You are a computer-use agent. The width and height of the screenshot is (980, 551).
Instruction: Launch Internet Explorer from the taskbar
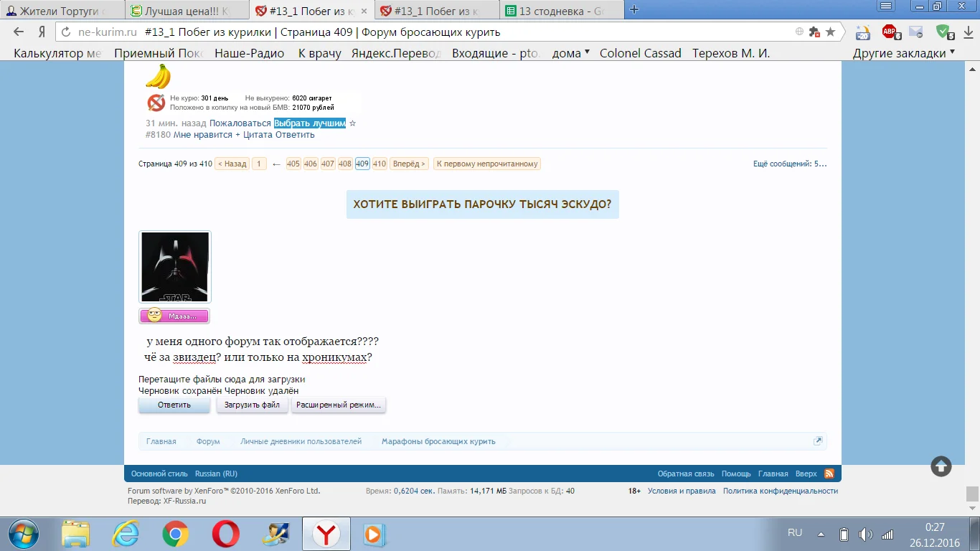[126, 534]
